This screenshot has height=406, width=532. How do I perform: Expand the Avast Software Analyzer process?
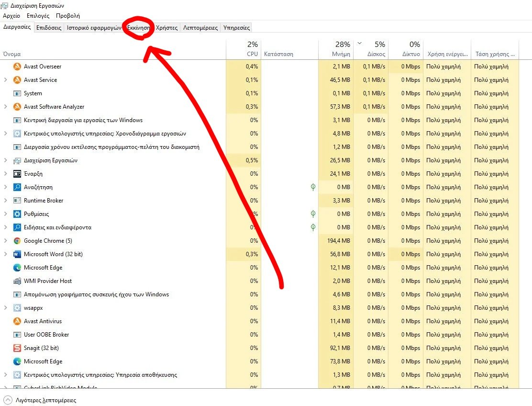pyautogui.click(x=5, y=107)
